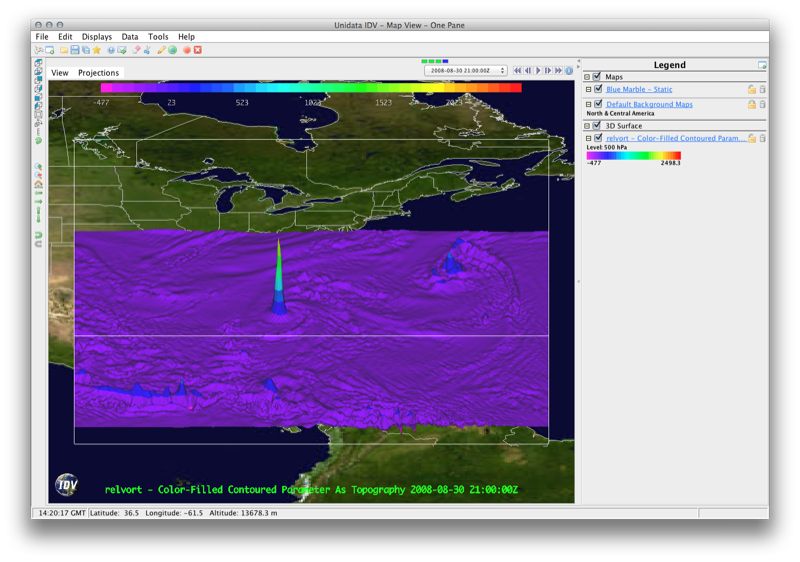This screenshot has width=800, height=562.
Task: Click the zoom in magnifier icon
Action: point(38,167)
